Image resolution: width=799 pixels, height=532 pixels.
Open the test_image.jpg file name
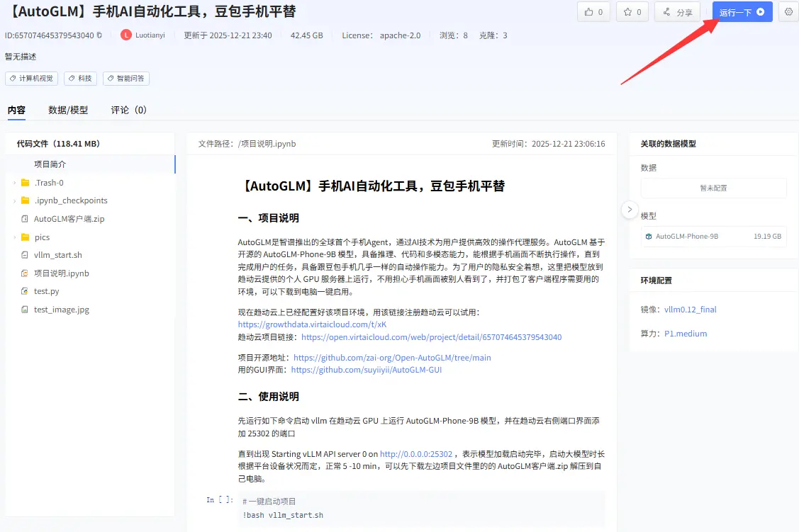(x=62, y=310)
